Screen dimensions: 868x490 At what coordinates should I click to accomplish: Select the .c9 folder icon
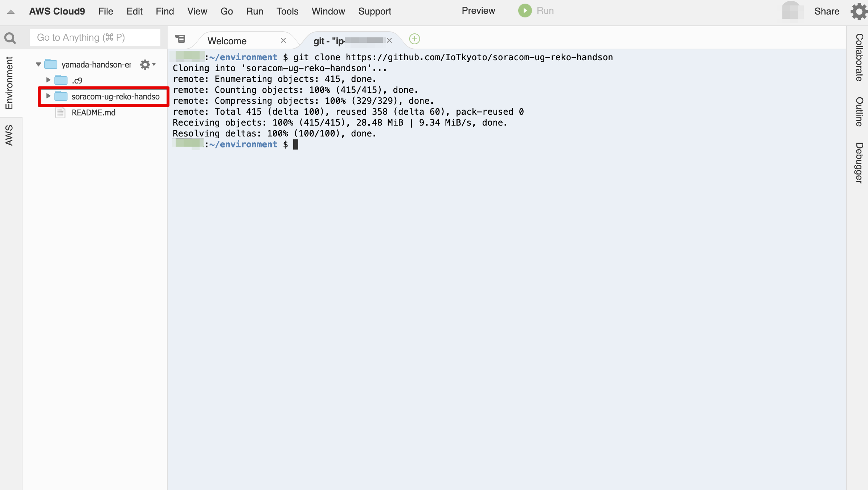61,80
